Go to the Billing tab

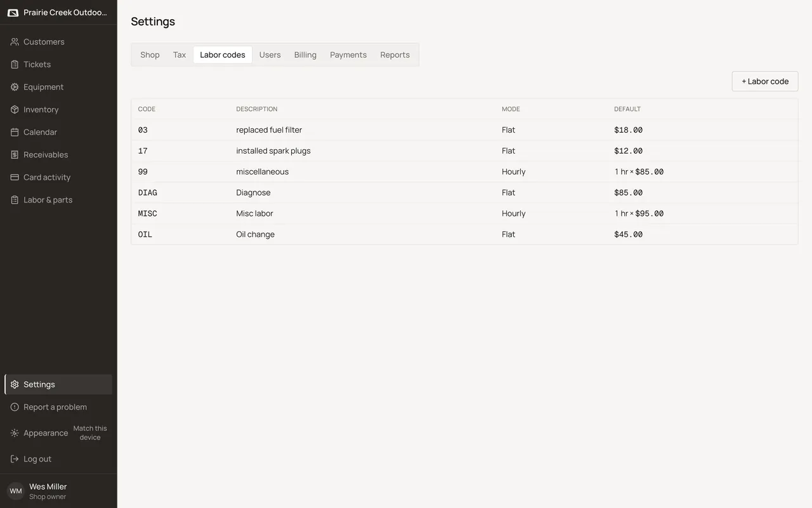point(305,55)
